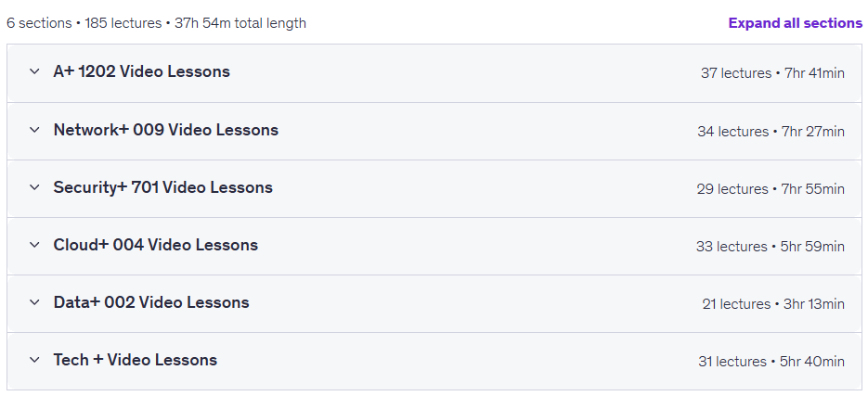Screen dimensions: 868x396
Task: Click the 34 lectures 7hr 27min summary
Action: coord(771,132)
